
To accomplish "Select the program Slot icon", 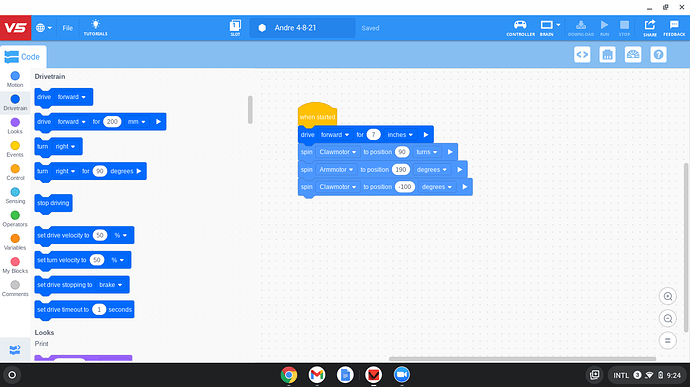I will coord(235,27).
